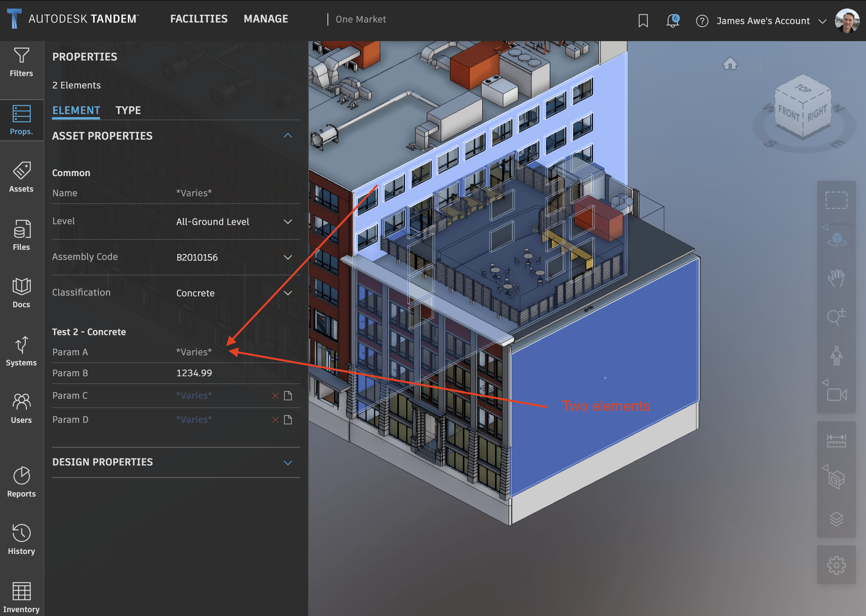This screenshot has height=616, width=866.
Task: Open the Assets panel
Action: pos(21,178)
